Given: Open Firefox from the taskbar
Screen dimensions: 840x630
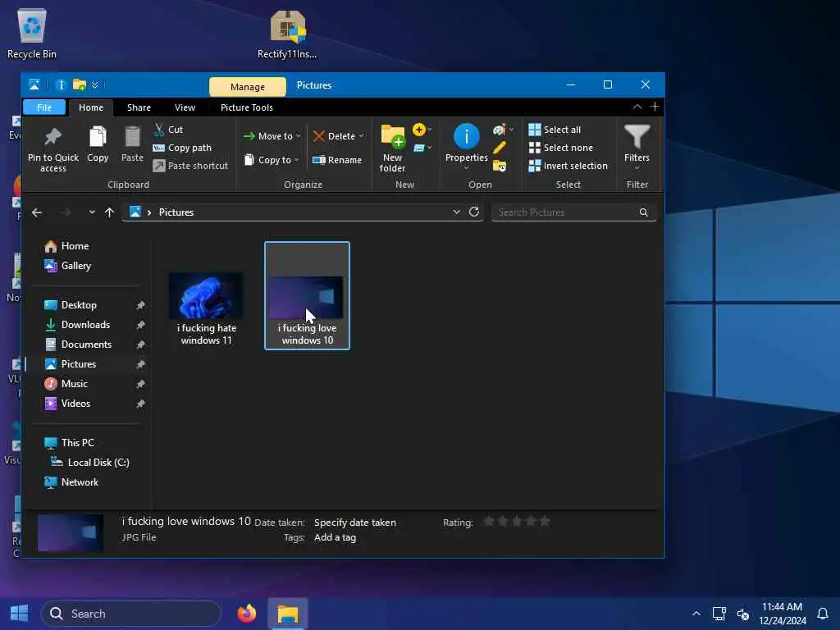Looking at the screenshot, I should [247, 614].
